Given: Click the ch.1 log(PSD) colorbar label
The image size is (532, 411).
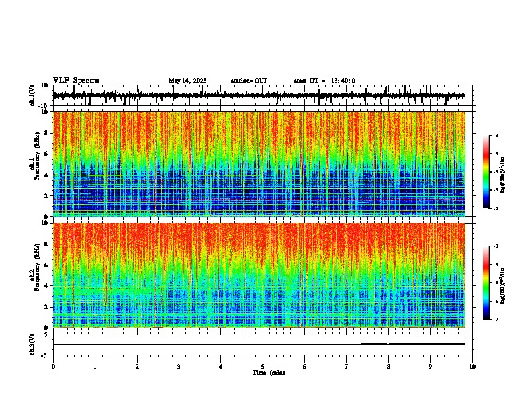Looking at the screenshot, I should click(503, 175).
